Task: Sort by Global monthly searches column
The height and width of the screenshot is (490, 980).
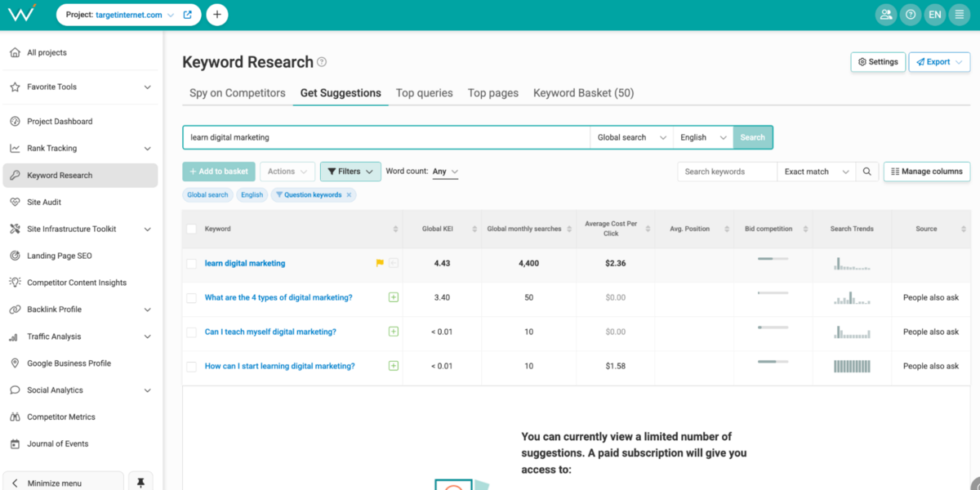Action: pyautogui.click(x=569, y=229)
